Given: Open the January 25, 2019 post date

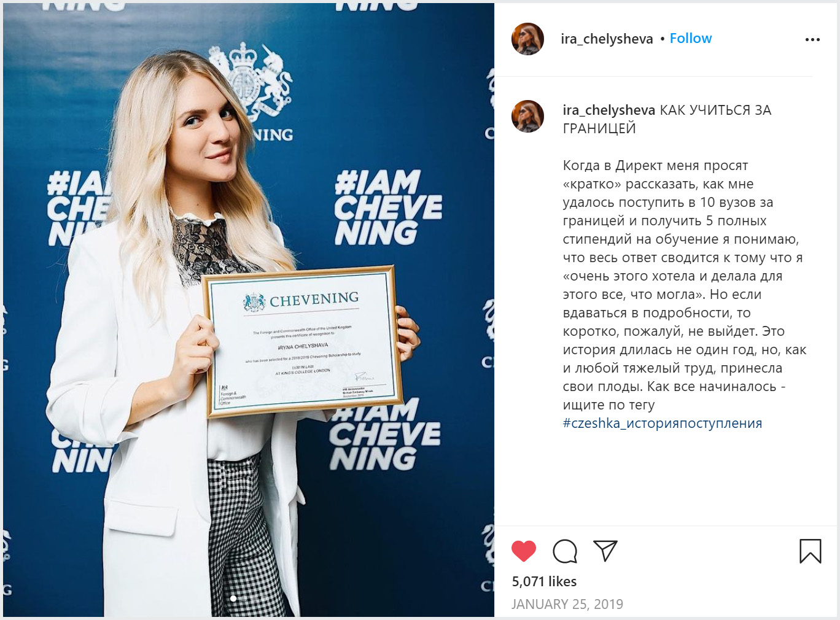Looking at the screenshot, I should point(567,604).
